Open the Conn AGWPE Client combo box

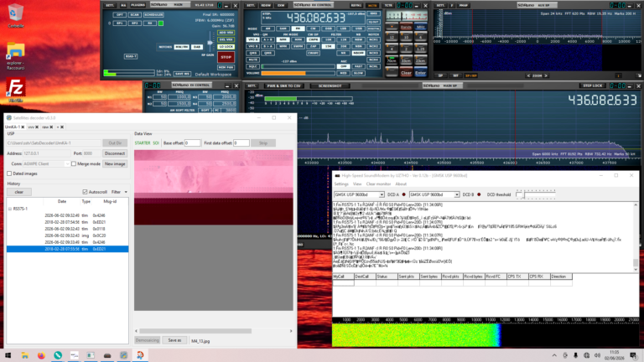click(x=46, y=163)
